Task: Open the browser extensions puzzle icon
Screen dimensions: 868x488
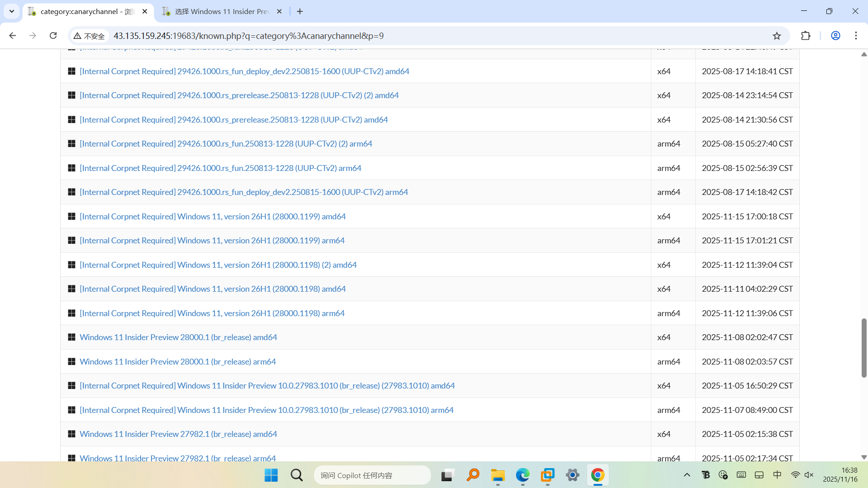Action: point(806,36)
